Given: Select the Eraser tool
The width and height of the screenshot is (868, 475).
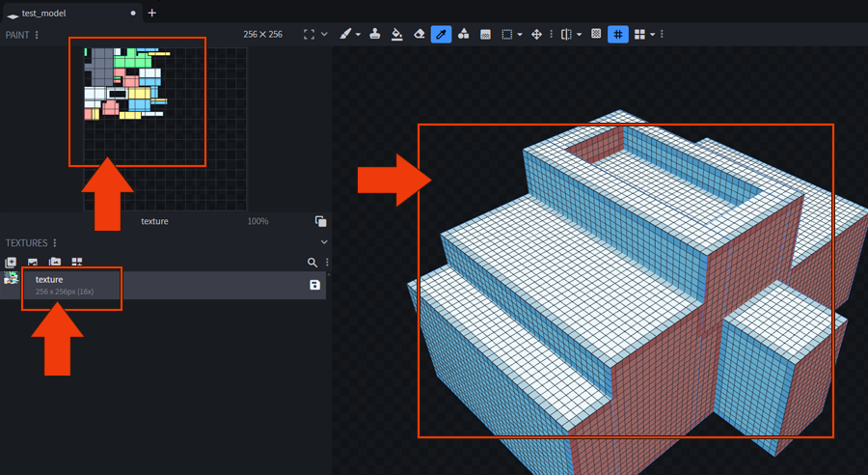Looking at the screenshot, I should click(420, 34).
